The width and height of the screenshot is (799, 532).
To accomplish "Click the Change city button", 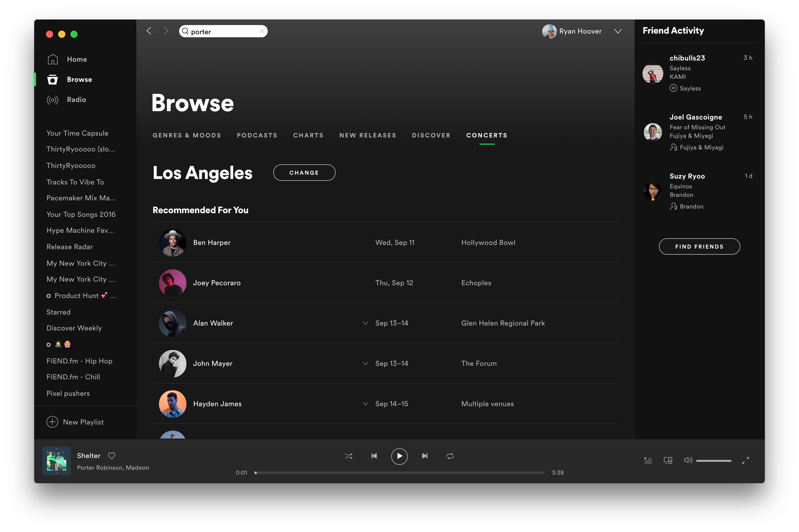I will 304,173.
